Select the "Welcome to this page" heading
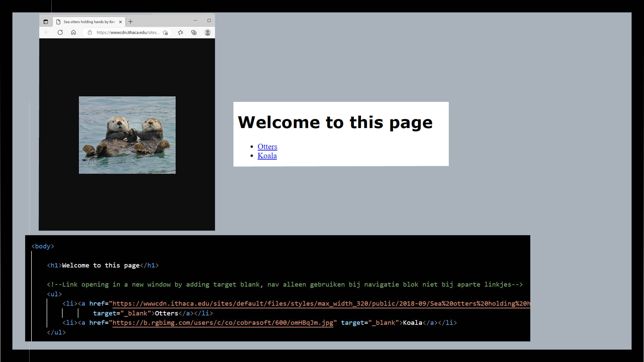644x362 pixels. pyautogui.click(x=335, y=122)
